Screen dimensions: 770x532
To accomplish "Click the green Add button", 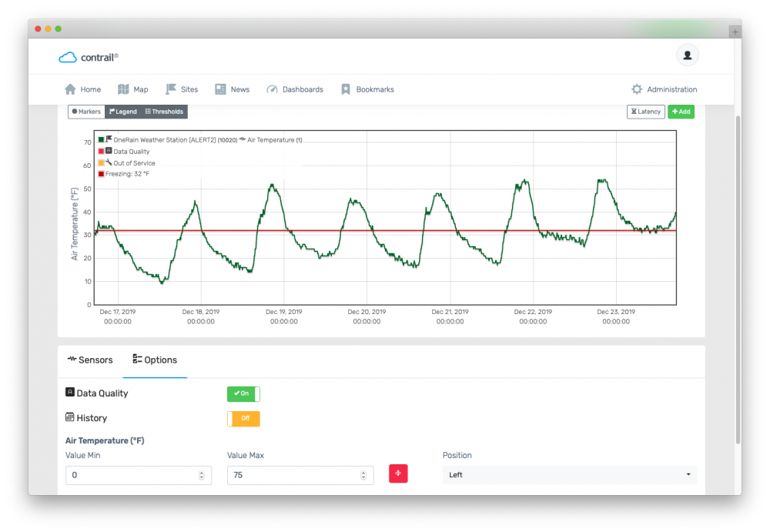I will click(x=681, y=112).
